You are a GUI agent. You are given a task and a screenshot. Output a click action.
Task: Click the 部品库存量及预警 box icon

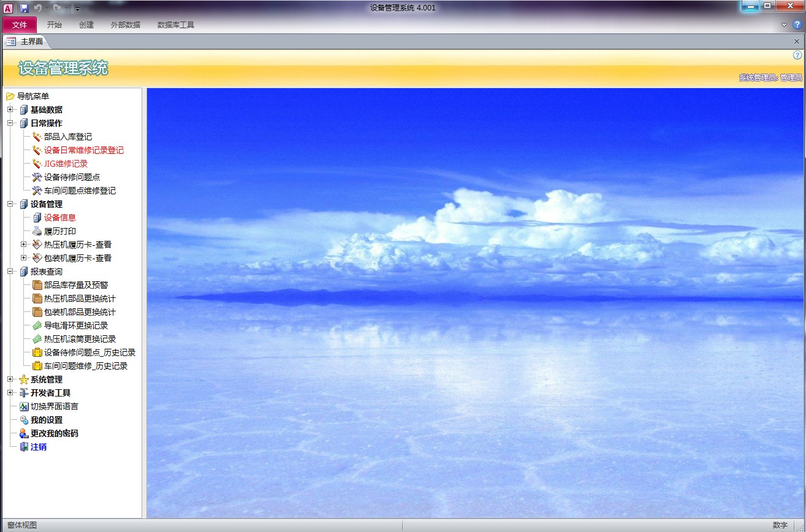tap(37, 285)
